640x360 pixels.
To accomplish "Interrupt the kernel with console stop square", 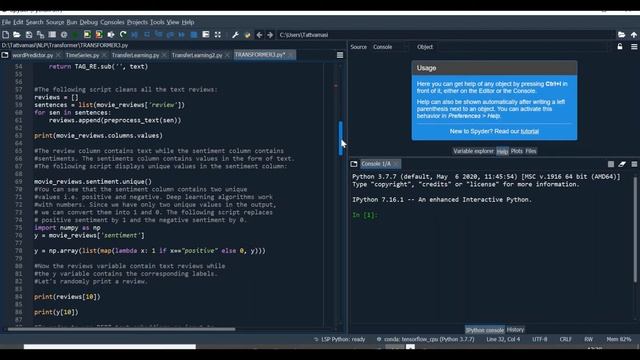I will point(611,164).
